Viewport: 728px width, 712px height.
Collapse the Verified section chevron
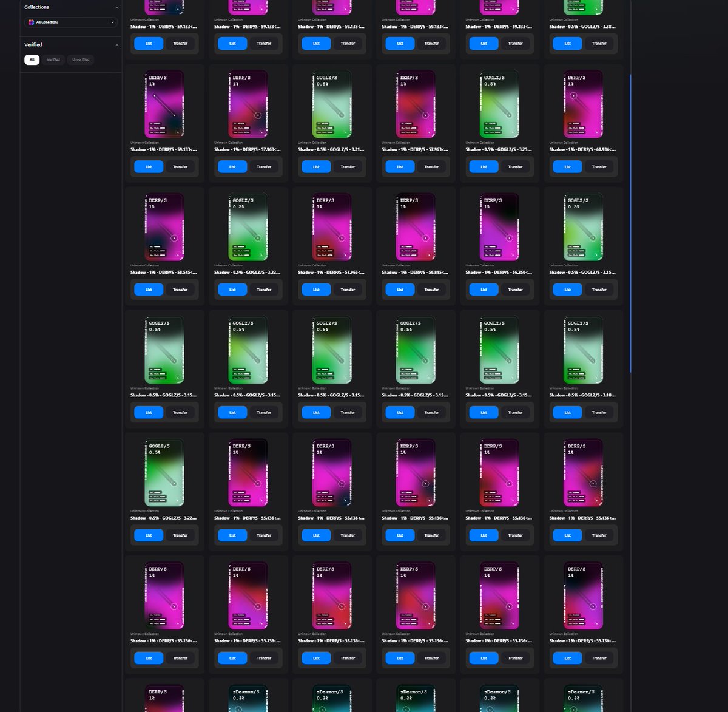(117, 45)
